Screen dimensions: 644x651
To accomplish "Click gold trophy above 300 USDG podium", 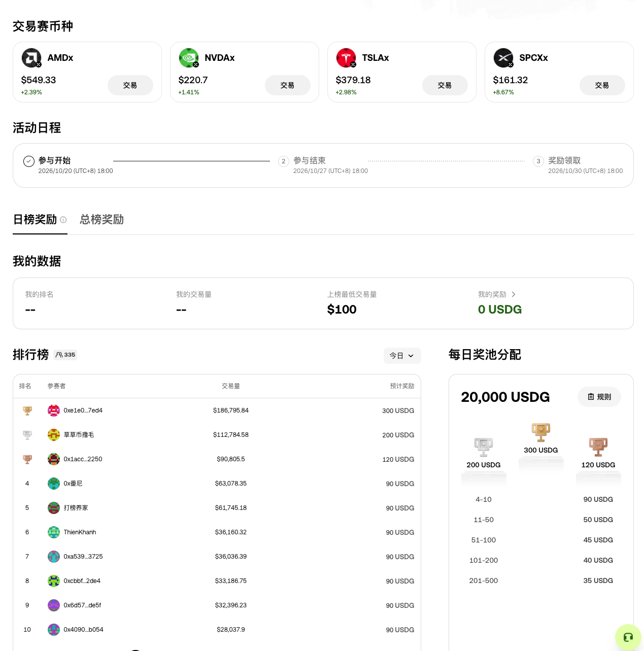I will tap(541, 432).
